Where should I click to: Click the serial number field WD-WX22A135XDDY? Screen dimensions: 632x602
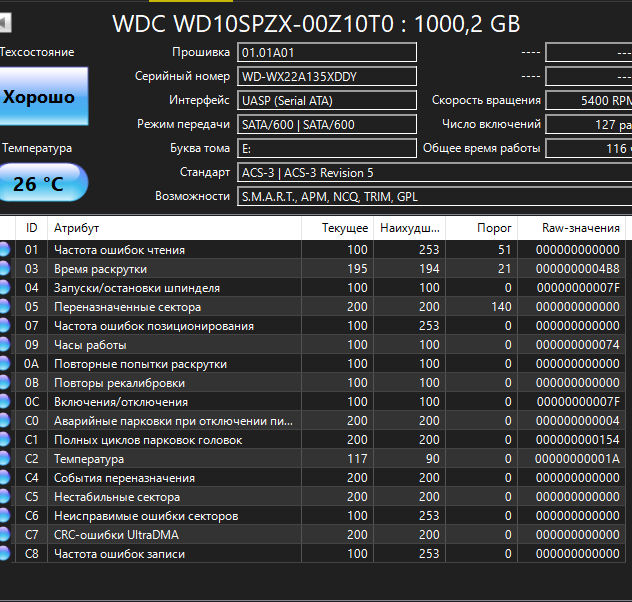327,76
